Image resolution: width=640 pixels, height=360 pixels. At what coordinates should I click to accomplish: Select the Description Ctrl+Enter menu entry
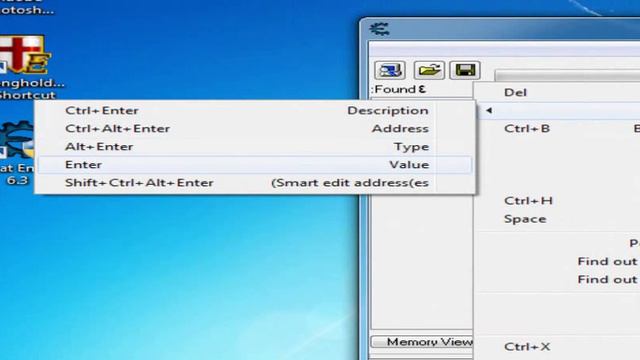point(255,111)
